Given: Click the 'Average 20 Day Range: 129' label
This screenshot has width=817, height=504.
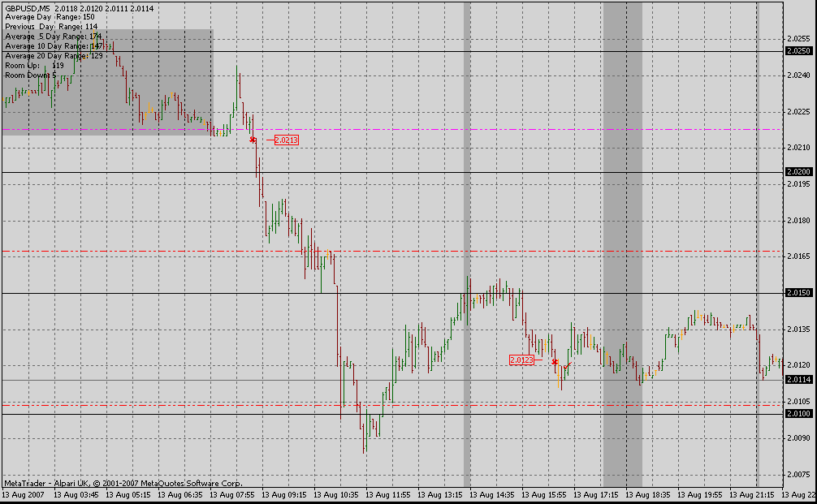Looking at the screenshot, I should (54, 56).
